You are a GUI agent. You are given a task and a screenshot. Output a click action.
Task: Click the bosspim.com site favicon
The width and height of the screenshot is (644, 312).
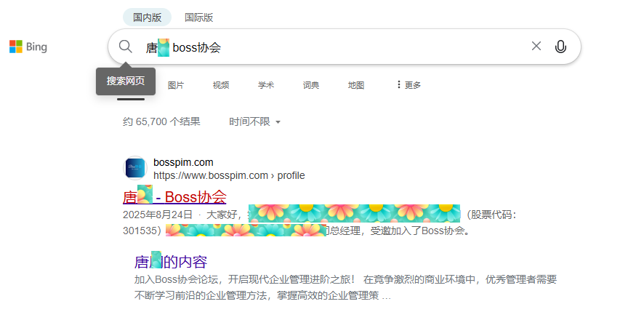click(135, 168)
